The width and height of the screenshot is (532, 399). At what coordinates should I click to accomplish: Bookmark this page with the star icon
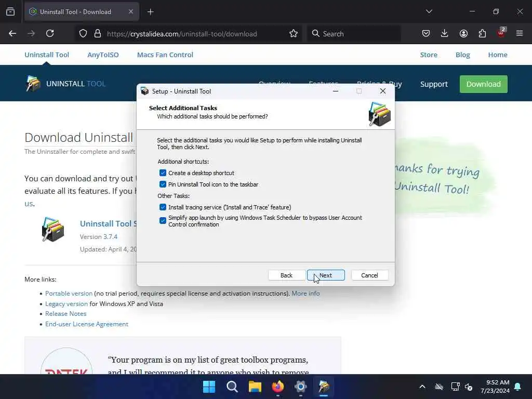click(294, 34)
